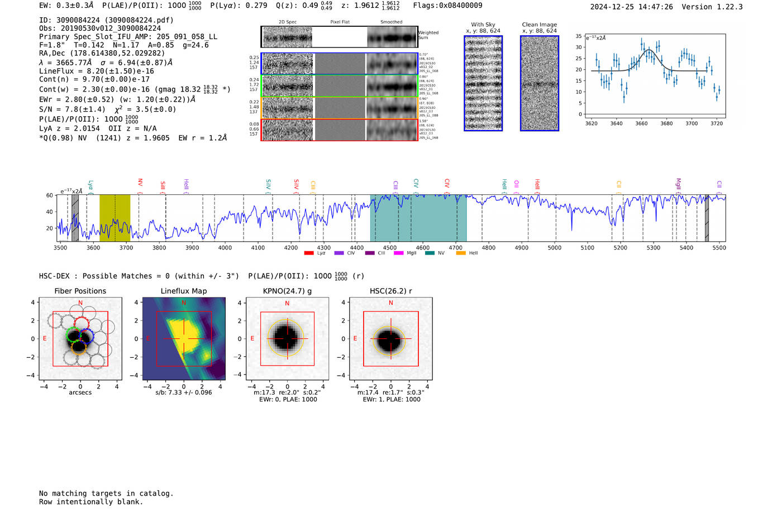Screen dimensions: 782x532
Task: Click the Clean Image 2D cutout
Action: click(540, 84)
